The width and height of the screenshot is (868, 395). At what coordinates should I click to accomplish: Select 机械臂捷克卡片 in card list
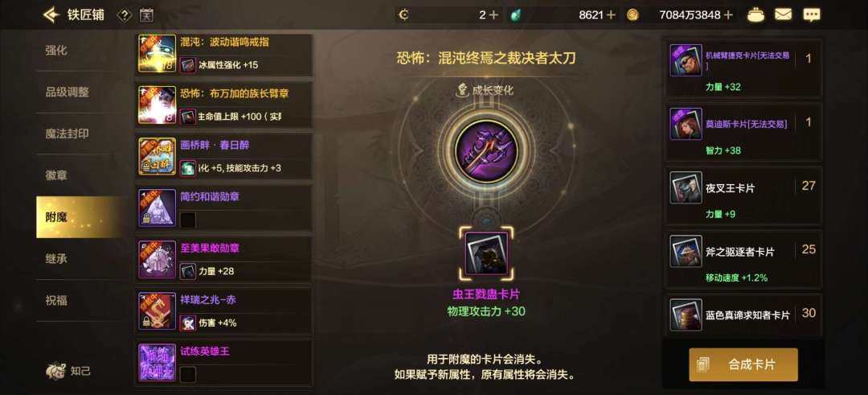point(743,68)
